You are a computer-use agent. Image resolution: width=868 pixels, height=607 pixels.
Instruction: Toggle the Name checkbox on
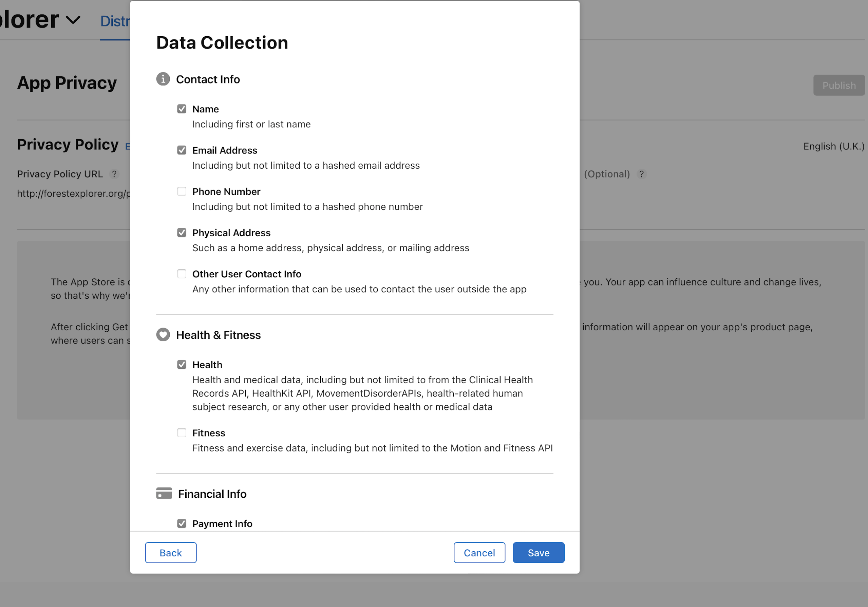tap(182, 109)
